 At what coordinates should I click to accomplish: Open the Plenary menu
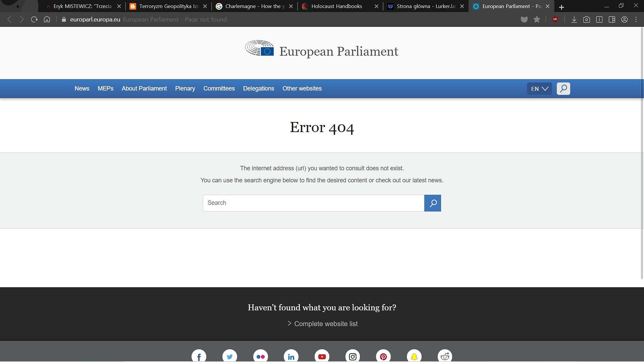pos(185,88)
